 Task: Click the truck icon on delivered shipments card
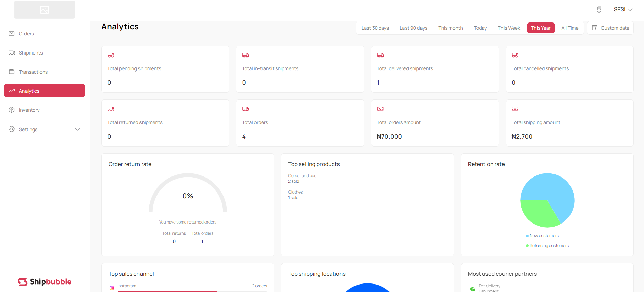pos(380,55)
